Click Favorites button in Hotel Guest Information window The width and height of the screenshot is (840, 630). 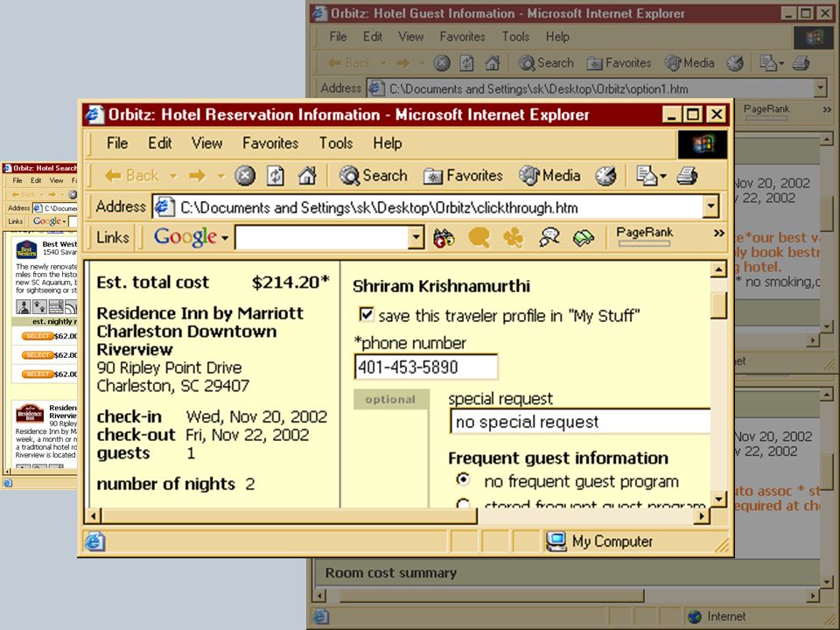point(619,63)
